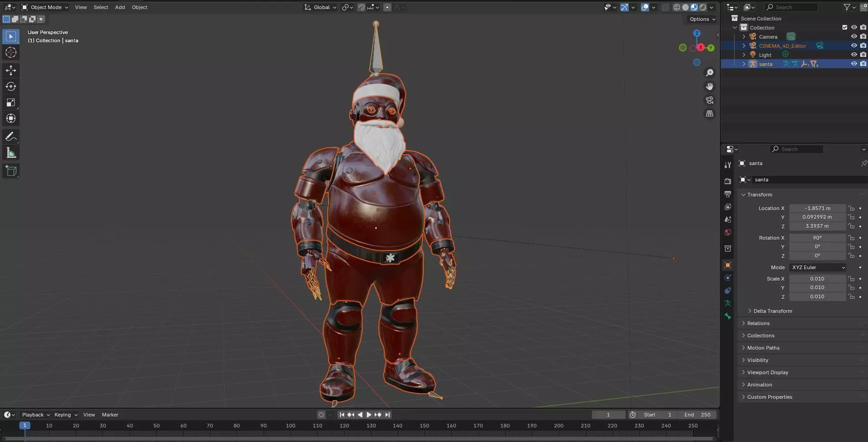This screenshot has width=868, height=442.
Task: Open the Tool properties tab
Action: pyautogui.click(x=728, y=165)
